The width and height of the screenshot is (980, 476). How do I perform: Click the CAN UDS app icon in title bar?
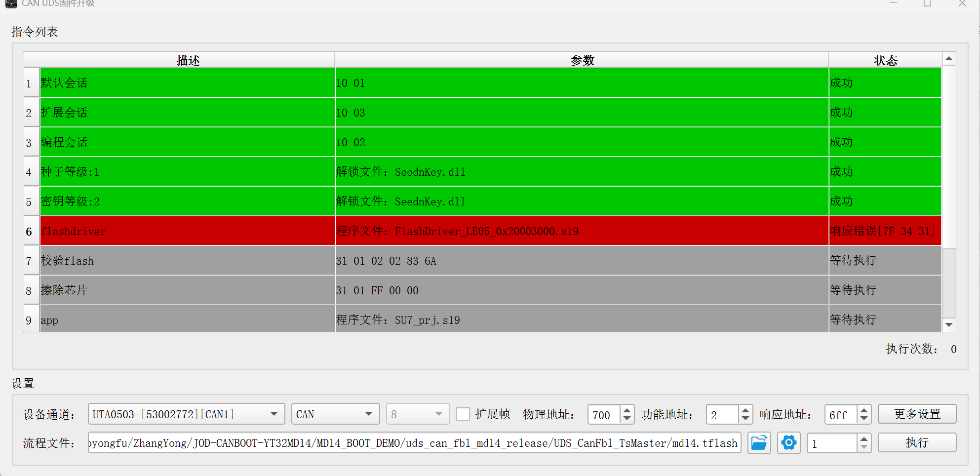pos(11,4)
